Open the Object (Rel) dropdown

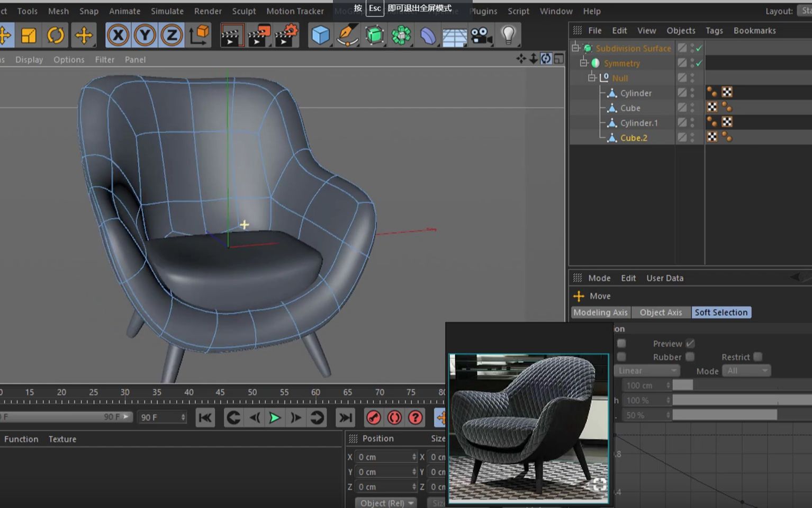coord(385,502)
